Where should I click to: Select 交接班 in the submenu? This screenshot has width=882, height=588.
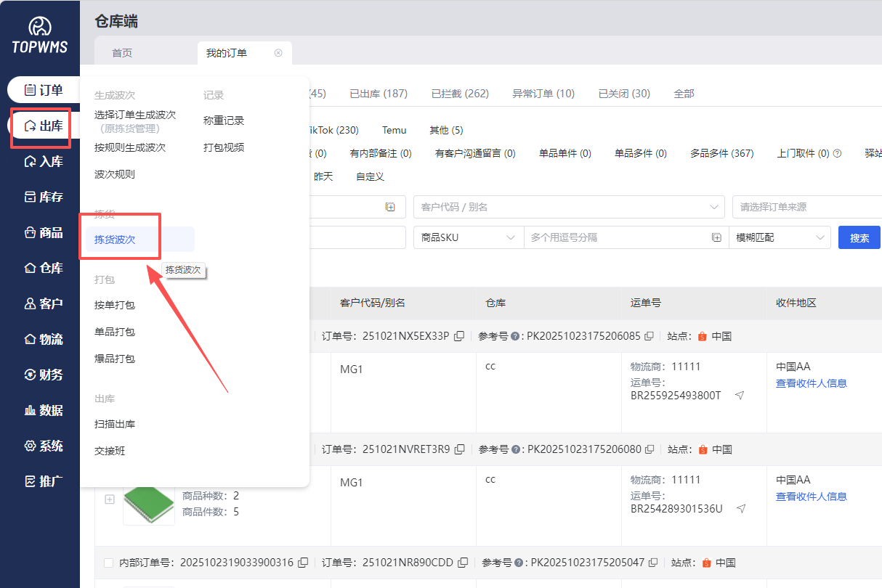tap(110, 451)
